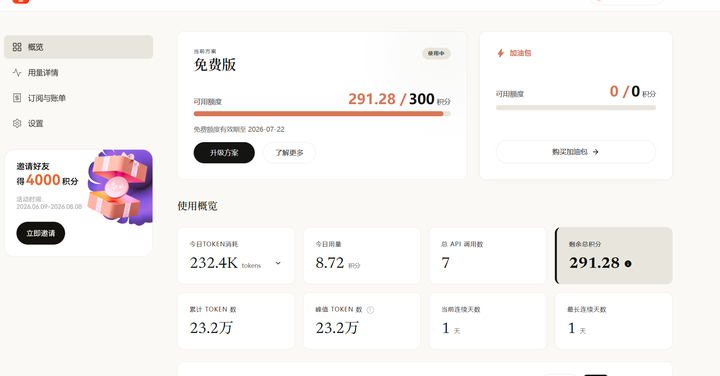The width and height of the screenshot is (720, 376).
Task: Click the billing document icon in sidebar
Action: pos(17,98)
